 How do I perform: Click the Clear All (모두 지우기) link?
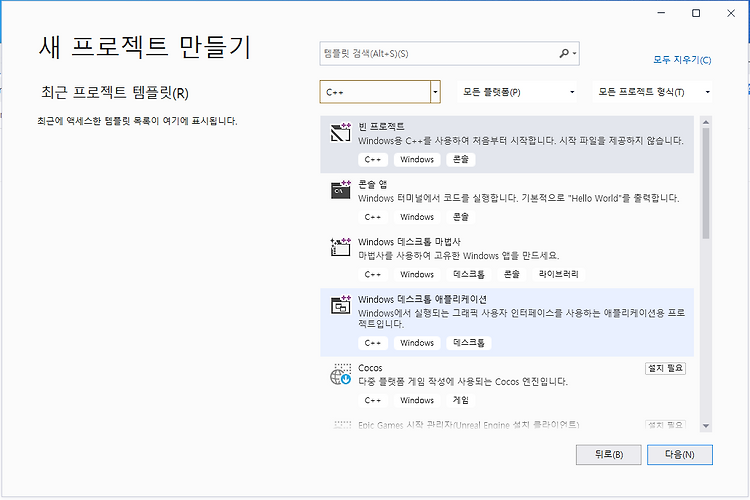pos(682,60)
